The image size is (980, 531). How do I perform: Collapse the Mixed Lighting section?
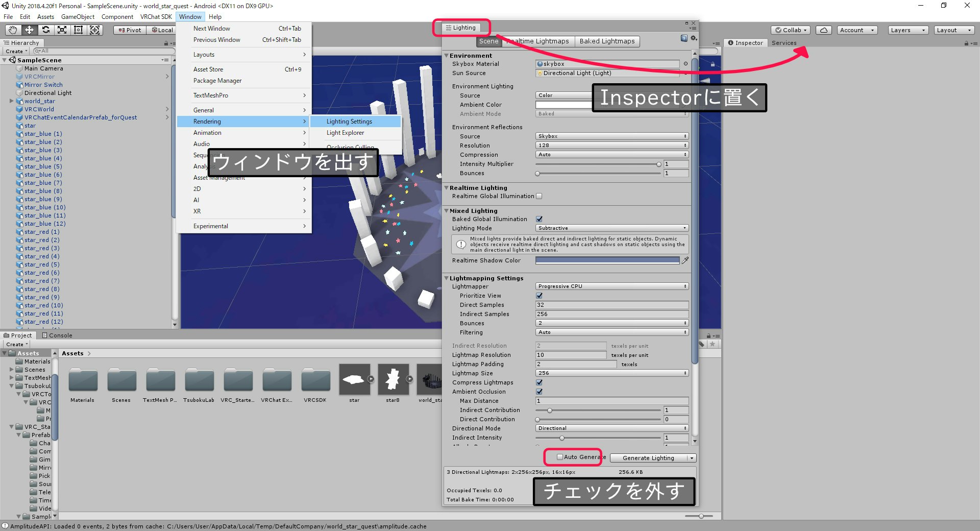point(447,211)
